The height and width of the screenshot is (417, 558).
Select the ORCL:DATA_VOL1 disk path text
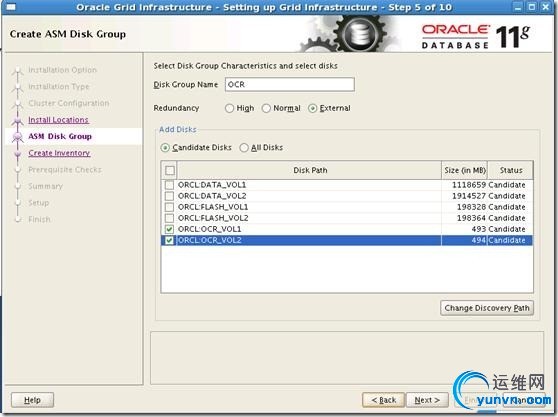pyautogui.click(x=212, y=185)
